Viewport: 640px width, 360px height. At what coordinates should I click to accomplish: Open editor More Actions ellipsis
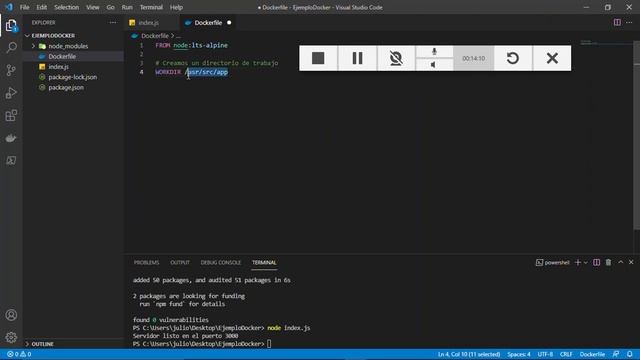(x=629, y=22)
